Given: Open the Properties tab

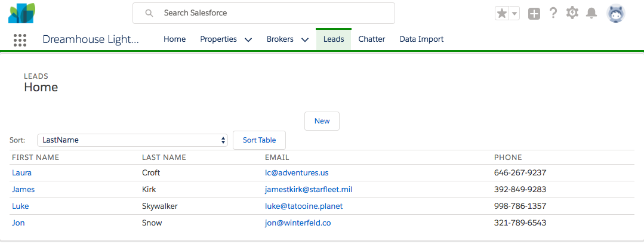Looking at the screenshot, I should coord(218,39).
